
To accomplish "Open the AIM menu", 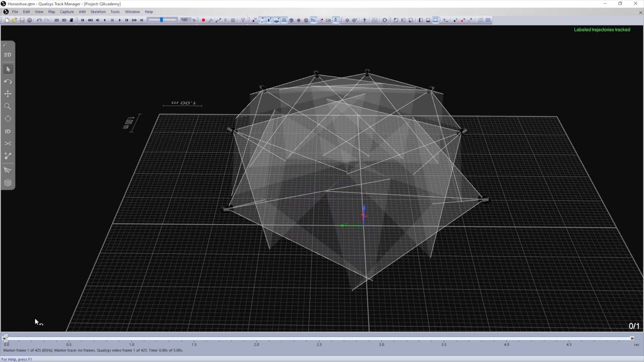I will coord(82,12).
